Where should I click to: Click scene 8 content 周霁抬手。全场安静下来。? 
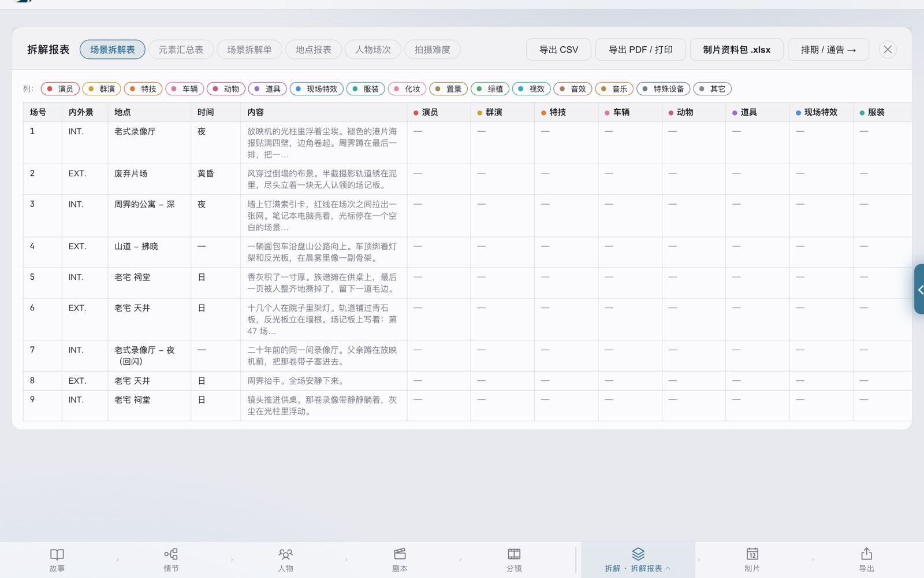click(323, 380)
